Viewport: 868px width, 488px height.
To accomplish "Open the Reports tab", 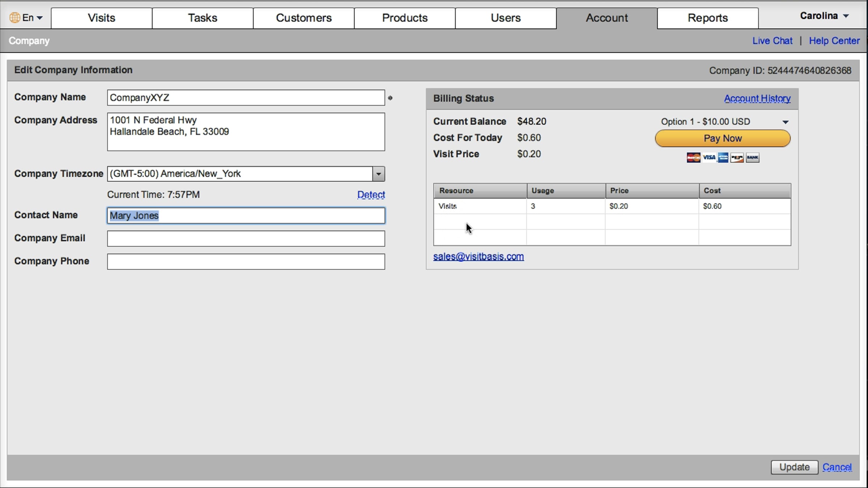I will [x=707, y=18].
